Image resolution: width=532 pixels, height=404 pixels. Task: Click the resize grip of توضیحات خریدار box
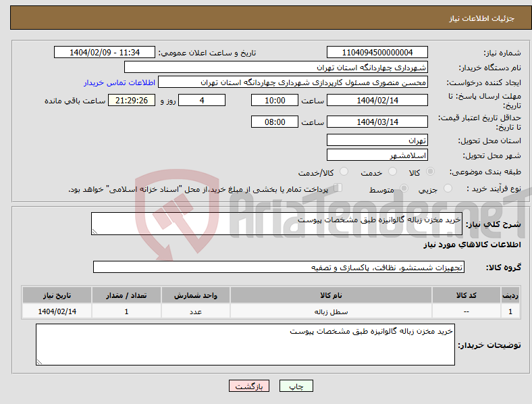coord(39,362)
